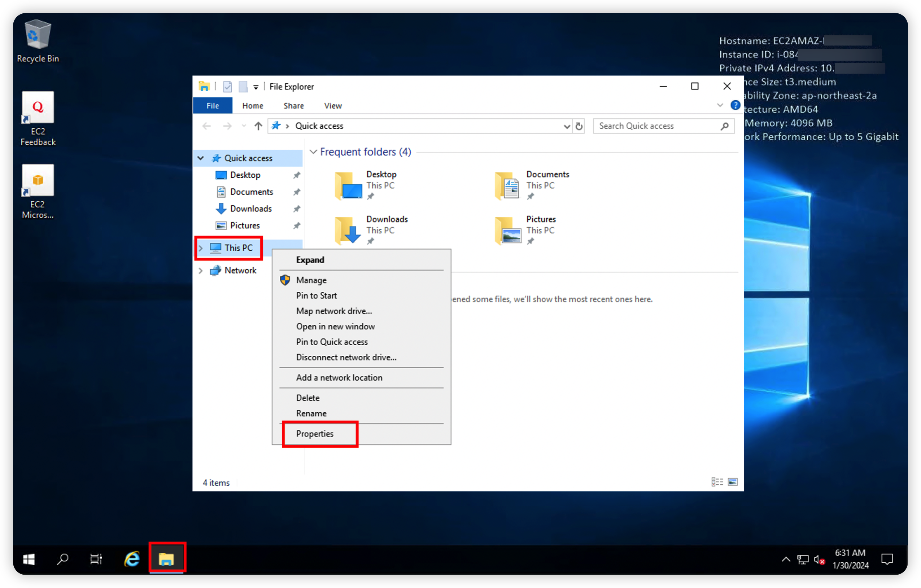Switch to details view layout
Screen dimensions: 921x588
point(717,482)
